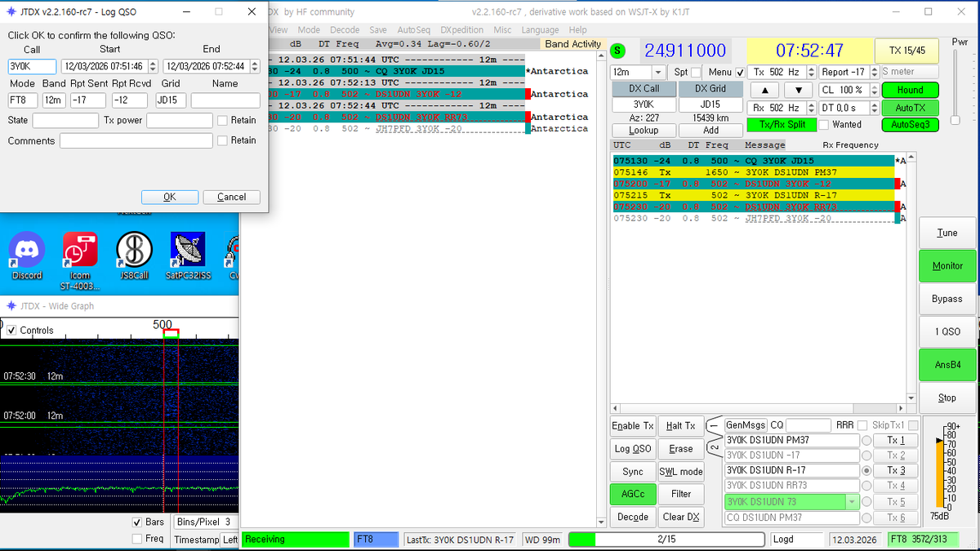The width and height of the screenshot is (980, 551).
Task: Toggle the Controls checkbox in Wide Graph
Action: [x=11, y=331]
